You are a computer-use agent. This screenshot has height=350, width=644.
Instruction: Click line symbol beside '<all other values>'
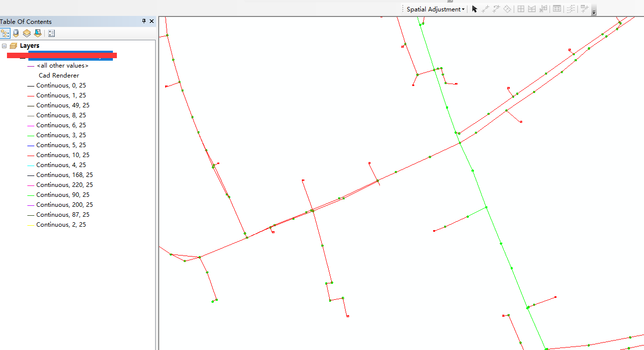click(31, 66)
